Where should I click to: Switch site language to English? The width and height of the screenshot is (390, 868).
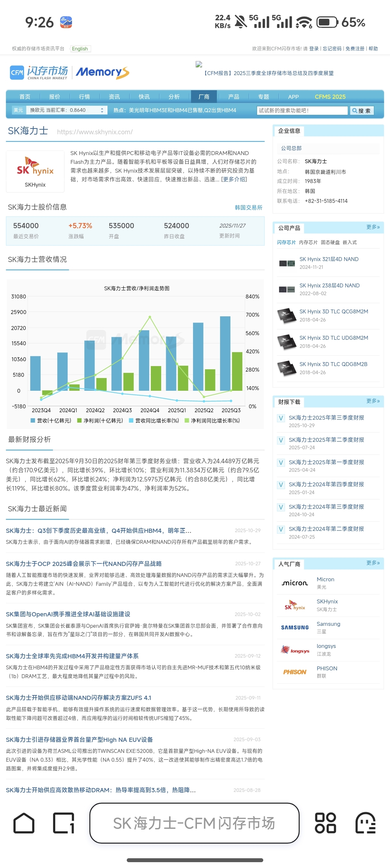click(80, 49)
